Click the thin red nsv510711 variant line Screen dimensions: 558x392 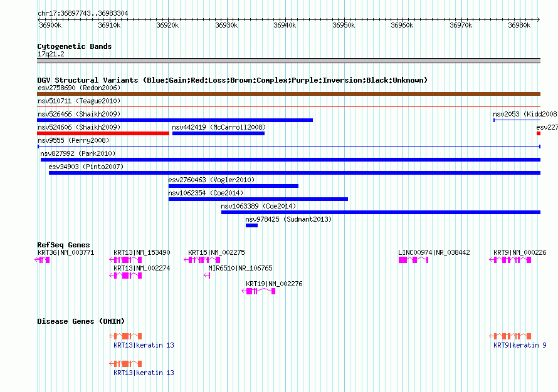(288, 106)
